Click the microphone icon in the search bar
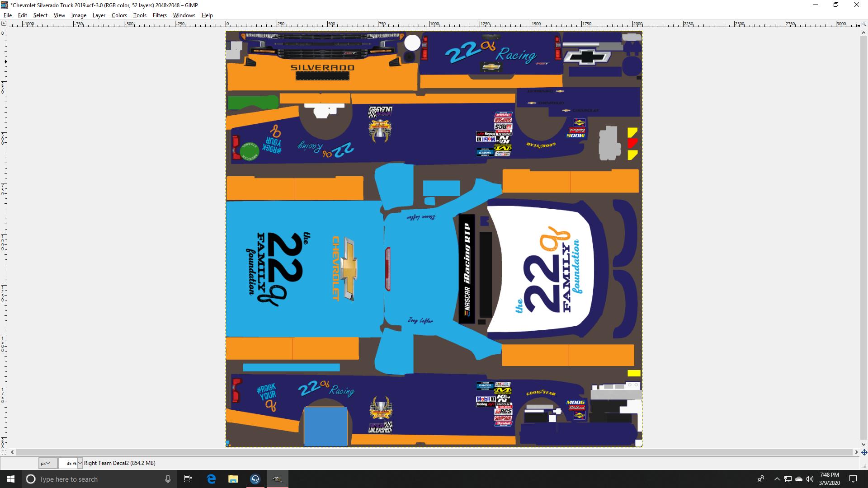Image resolution: width=868 pixels, height=488 pixels. [x=168, y=479]
